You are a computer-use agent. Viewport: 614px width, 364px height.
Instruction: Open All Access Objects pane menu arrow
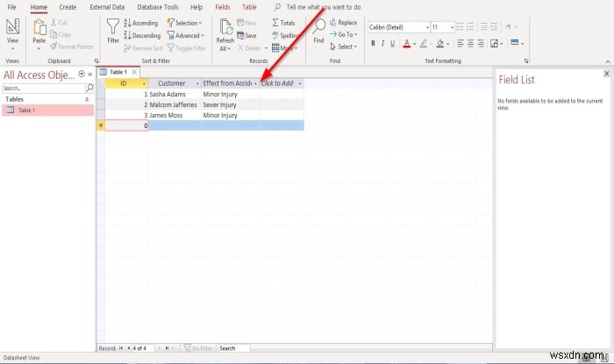82,74
